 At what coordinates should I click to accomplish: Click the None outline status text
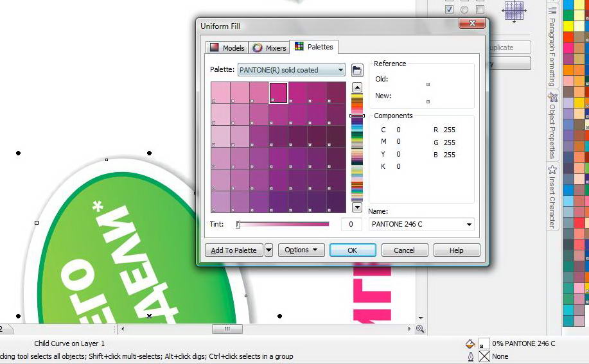pyautogui.click(x=500, y=356)
